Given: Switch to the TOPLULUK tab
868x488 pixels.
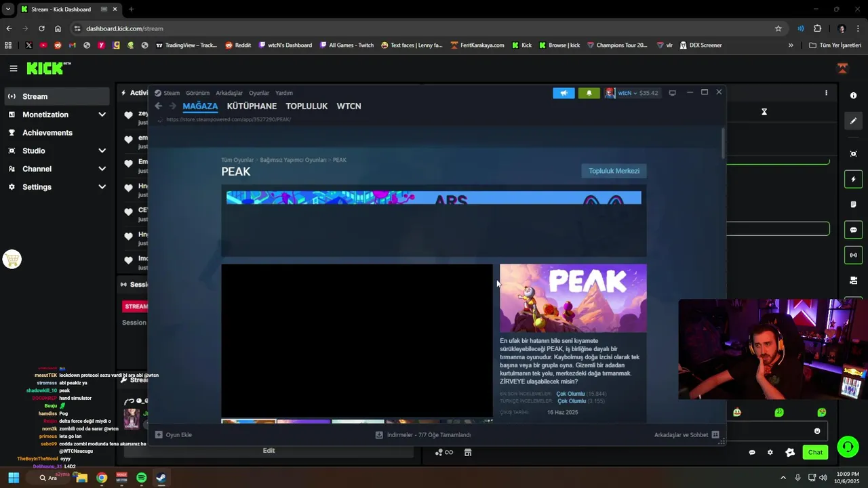Looking at the screenshot, I should 307,106.
